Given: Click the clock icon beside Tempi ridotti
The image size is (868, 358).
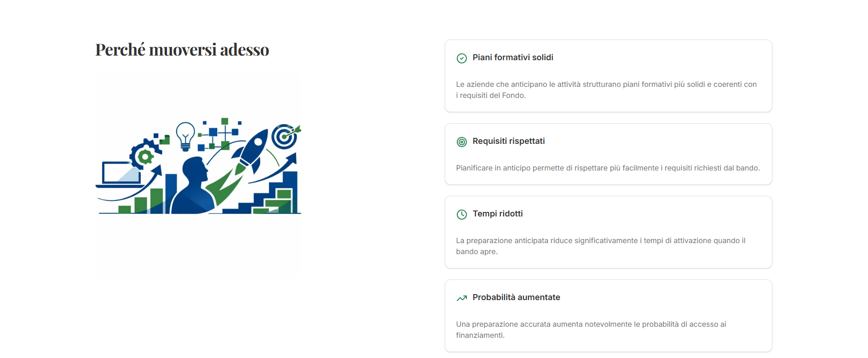Looking at the screenshot, I should pyautogui.click(x=461, y=215).
